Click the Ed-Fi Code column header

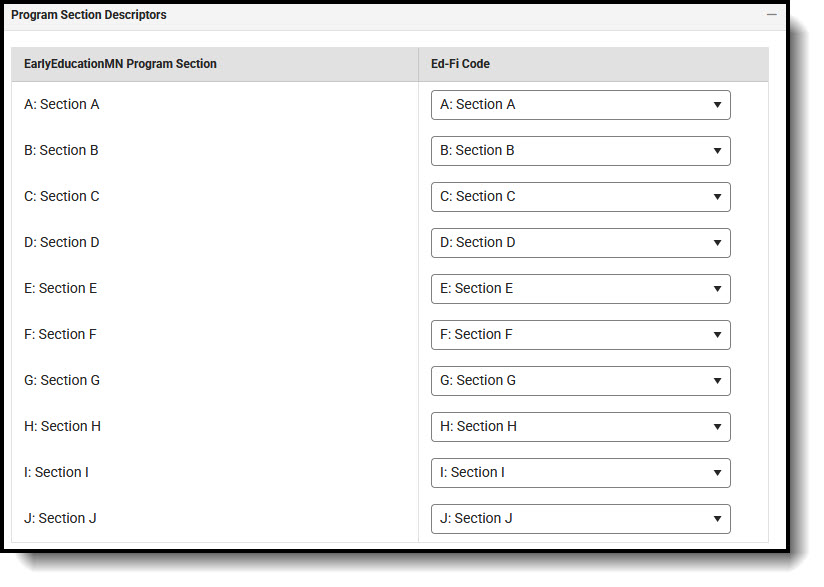460,64
